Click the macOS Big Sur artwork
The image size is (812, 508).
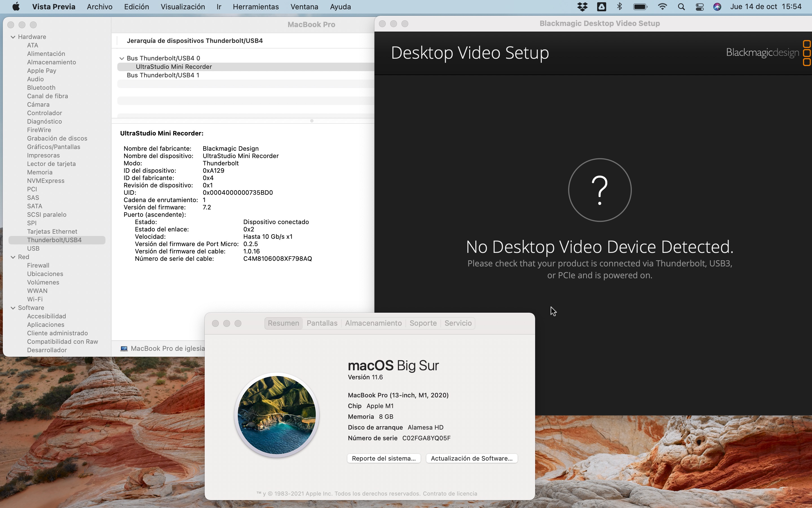coord(277,415)
